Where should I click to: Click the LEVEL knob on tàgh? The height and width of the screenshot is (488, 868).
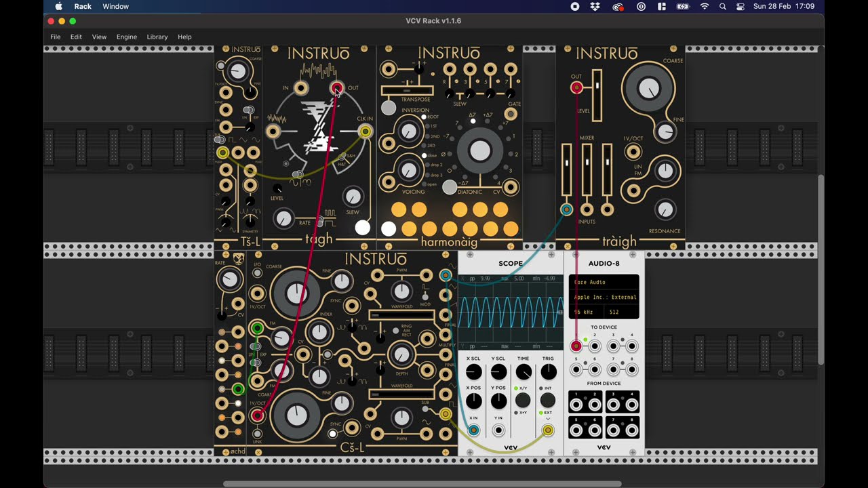(277, 188)
